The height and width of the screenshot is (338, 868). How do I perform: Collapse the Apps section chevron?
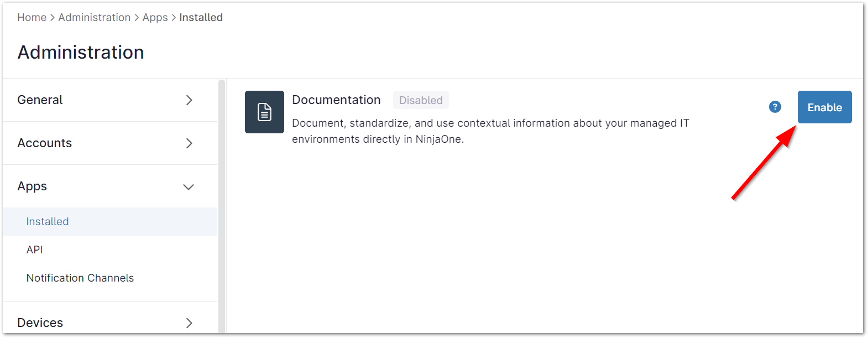[189, 186]
